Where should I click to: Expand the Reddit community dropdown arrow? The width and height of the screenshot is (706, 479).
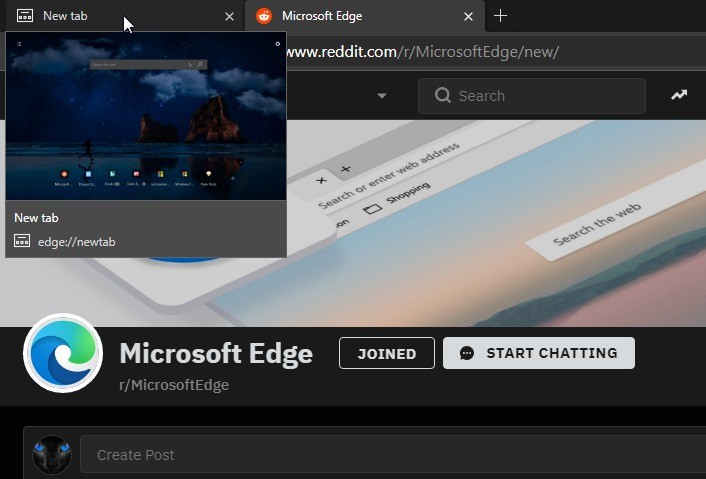pyautogui.click(x=382, y=95)
